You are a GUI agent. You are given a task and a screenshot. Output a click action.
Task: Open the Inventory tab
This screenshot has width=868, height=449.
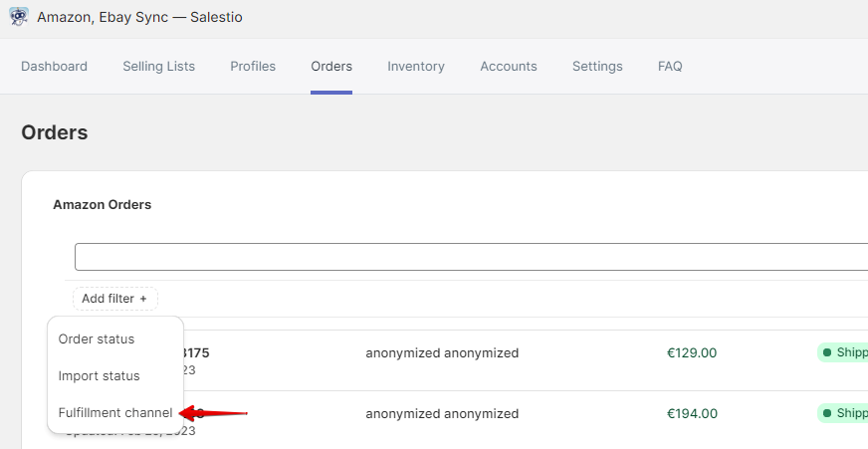[416, 67]
